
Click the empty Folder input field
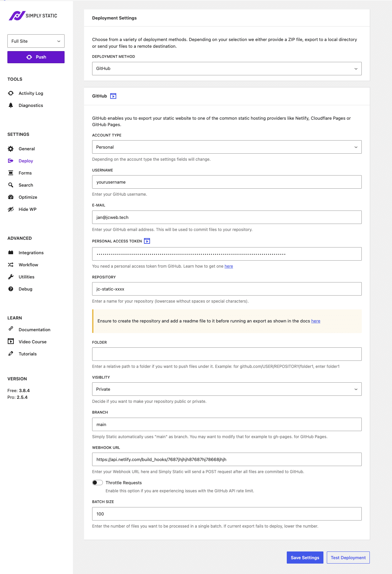(x=227, y=354)
